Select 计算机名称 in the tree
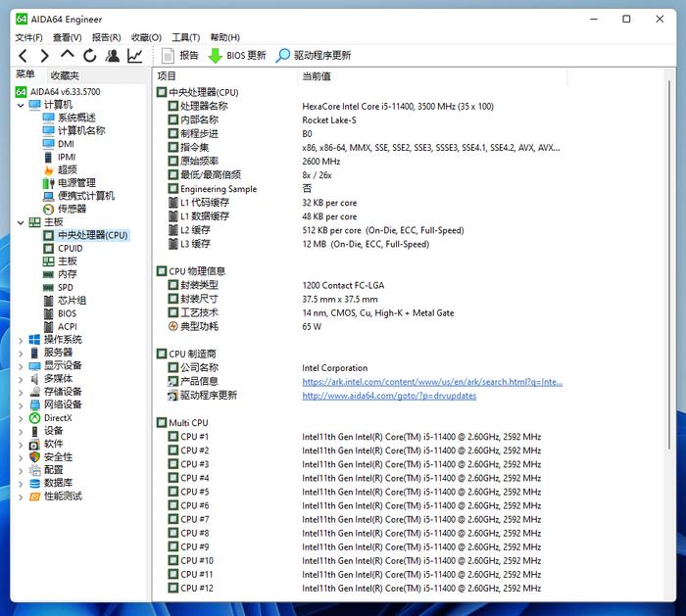The image size is (686, 616). click(x=73, y=130)
